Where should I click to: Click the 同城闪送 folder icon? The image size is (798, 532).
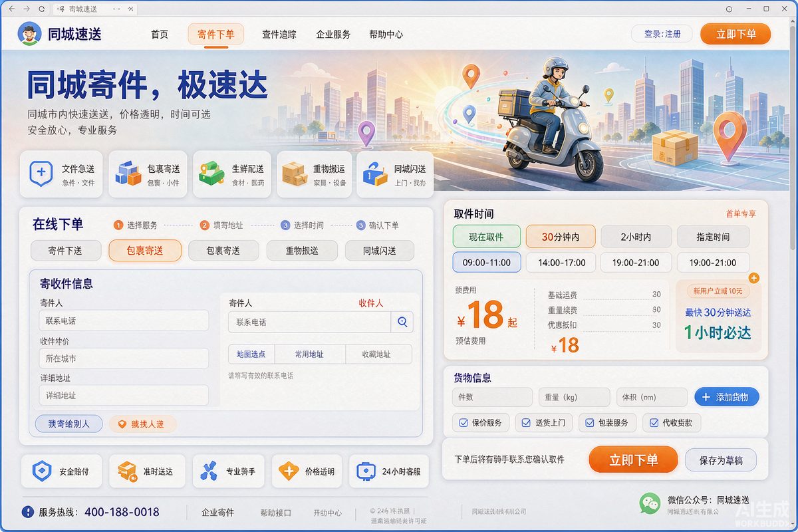pos(374,174)
